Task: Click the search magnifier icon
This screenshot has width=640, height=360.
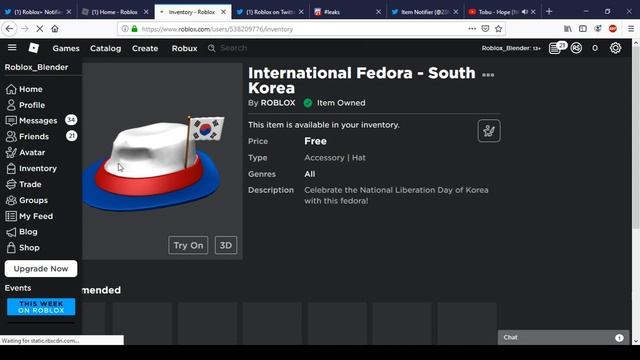Action: click(211, 48)
